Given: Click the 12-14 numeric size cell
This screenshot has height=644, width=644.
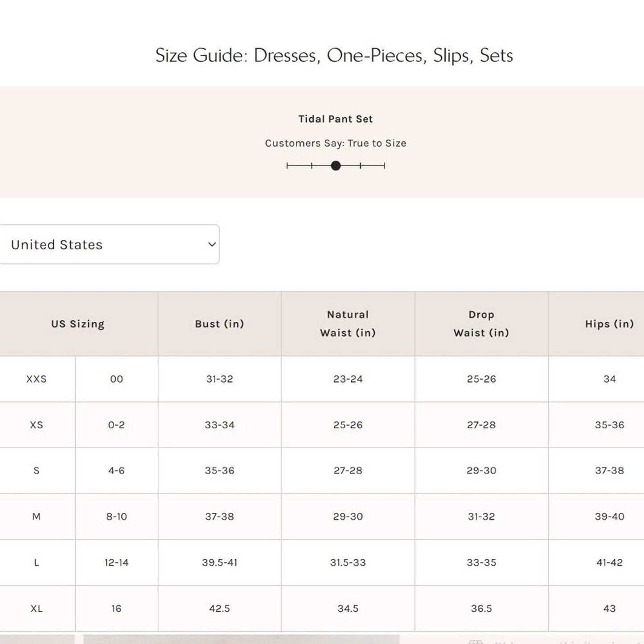Looking at the screenshot, I should (116, 563).
